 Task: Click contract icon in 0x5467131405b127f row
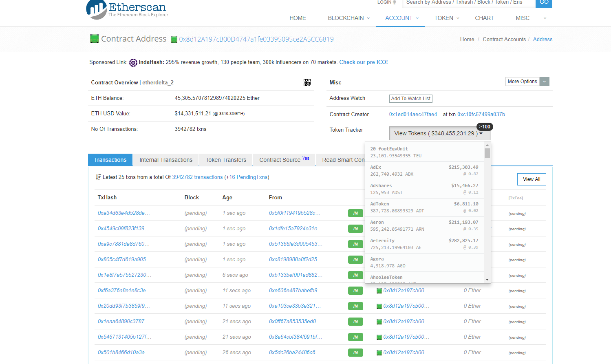tap(379, 338)
